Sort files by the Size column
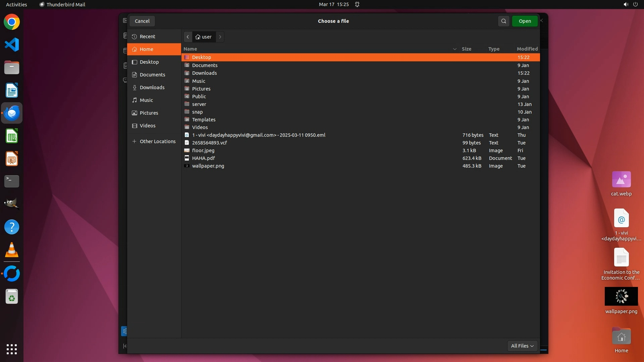The height and width of the screenshot is (362, 644). tap(466, 49)
